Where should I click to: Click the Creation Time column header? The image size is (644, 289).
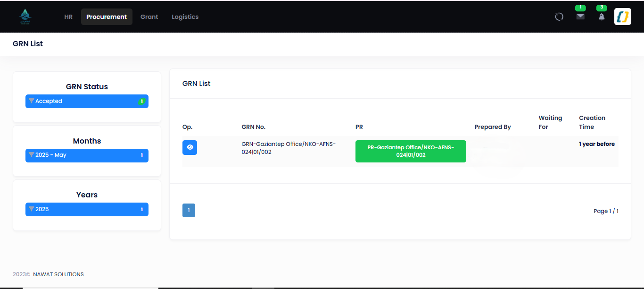tap(592, 122)
